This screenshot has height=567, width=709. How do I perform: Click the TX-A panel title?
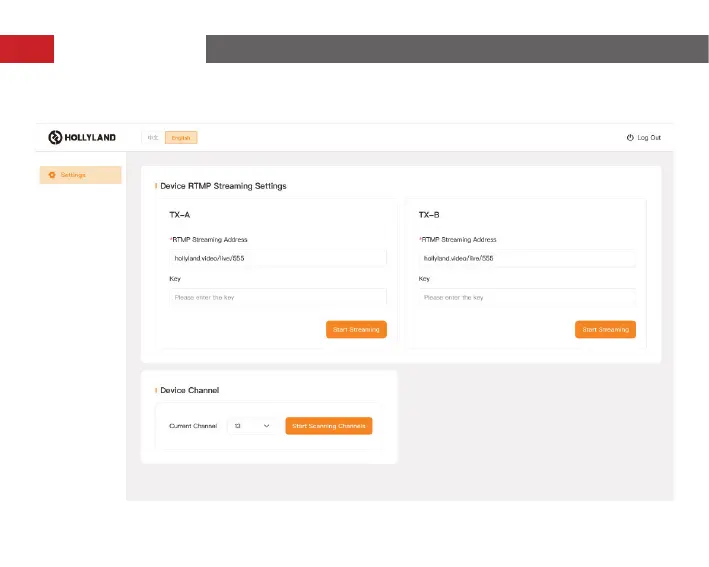(x=180, y=214)
